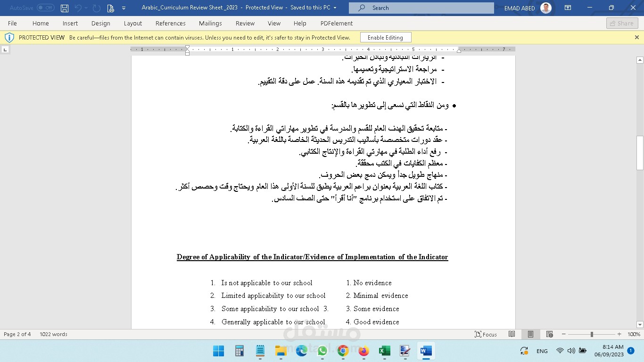The width and height of the screenshot is (644, 362).
Task: Open the Design tab
Action: coord(100,23)
